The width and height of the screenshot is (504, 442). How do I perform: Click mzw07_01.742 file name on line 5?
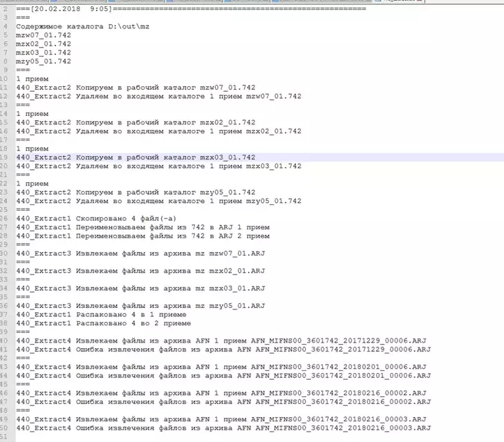pyautogui.click(x=44, y=35)
